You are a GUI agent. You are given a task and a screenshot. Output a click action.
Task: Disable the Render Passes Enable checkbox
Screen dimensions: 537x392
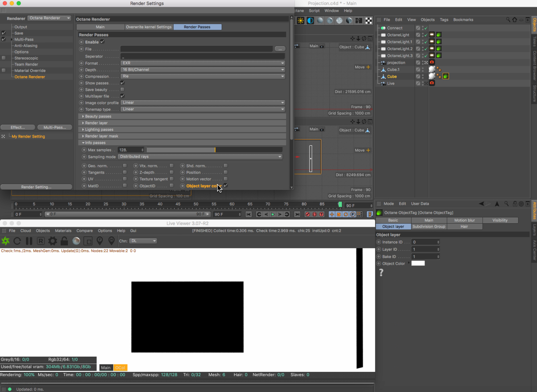click(x=102, y=42)
